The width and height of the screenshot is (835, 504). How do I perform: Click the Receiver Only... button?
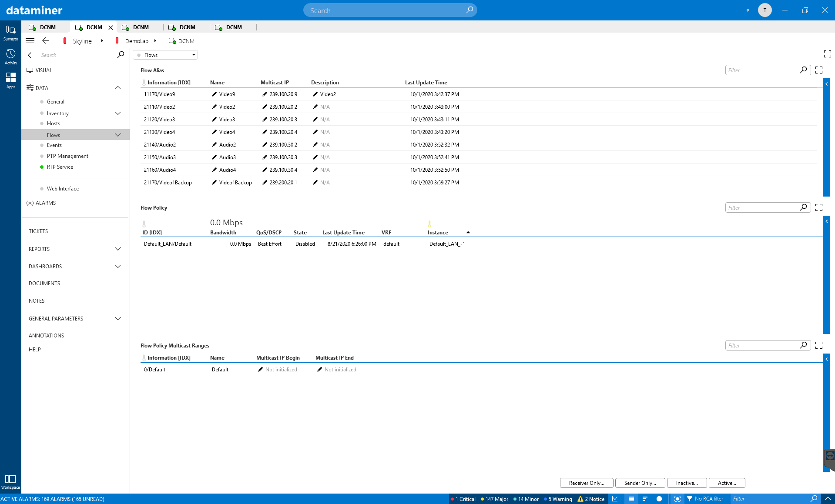586,483
